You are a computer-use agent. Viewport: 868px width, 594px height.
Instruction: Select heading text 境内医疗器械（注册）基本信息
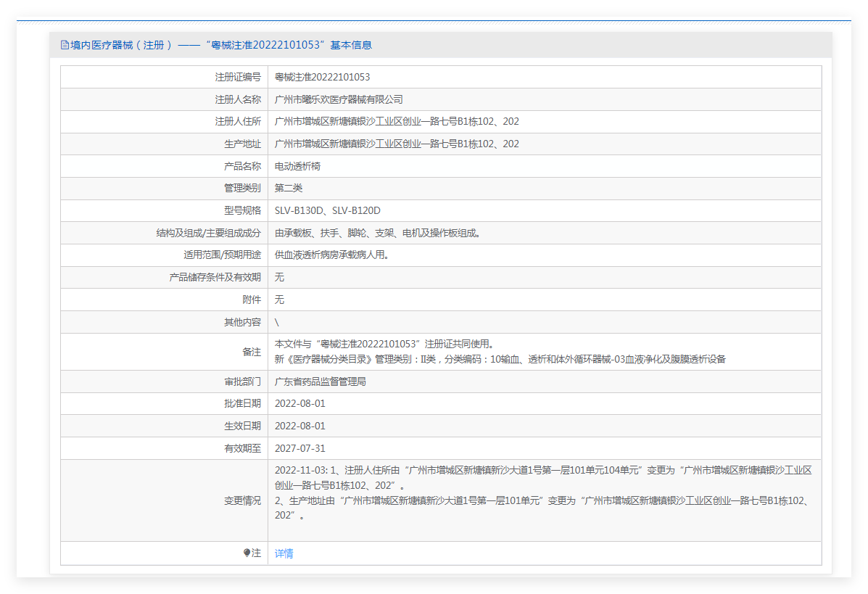click(x=221, y=45)
